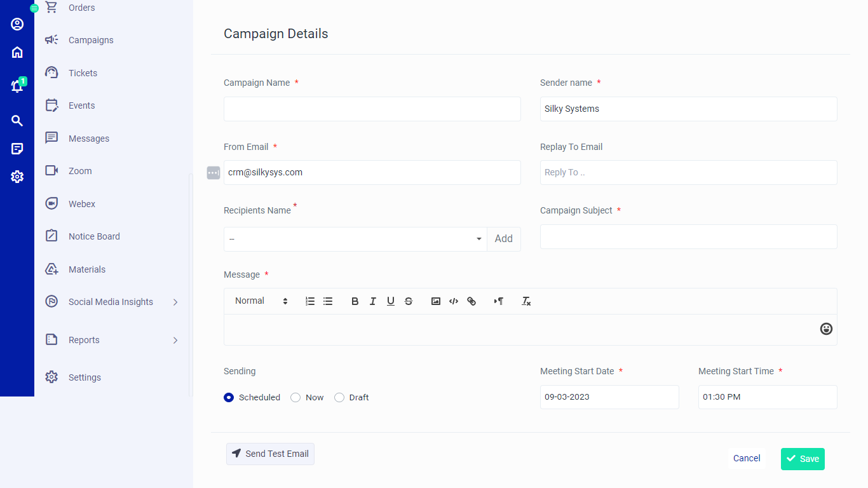Open the paragraph style dropdown showing Normal
This screenshot has width=868, height=488.
click(x=261, y=301)
